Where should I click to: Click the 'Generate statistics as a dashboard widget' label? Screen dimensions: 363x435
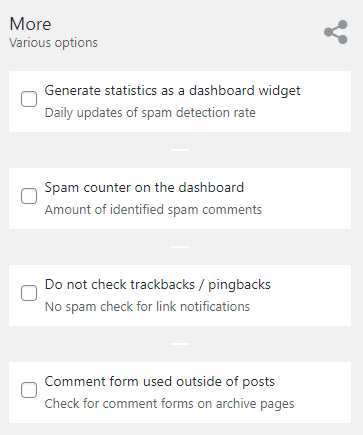coord(172,91)
